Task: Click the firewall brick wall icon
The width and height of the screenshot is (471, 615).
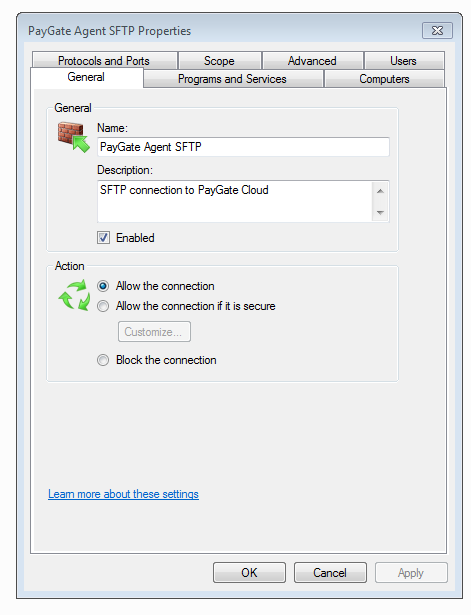Action: pos(74,137)
